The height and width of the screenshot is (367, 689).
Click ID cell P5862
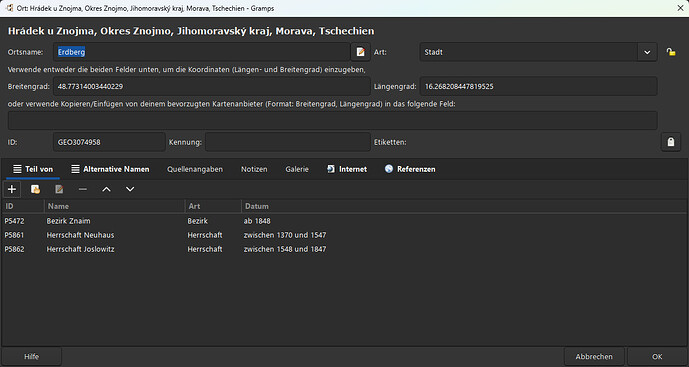[x=14, y=249]
